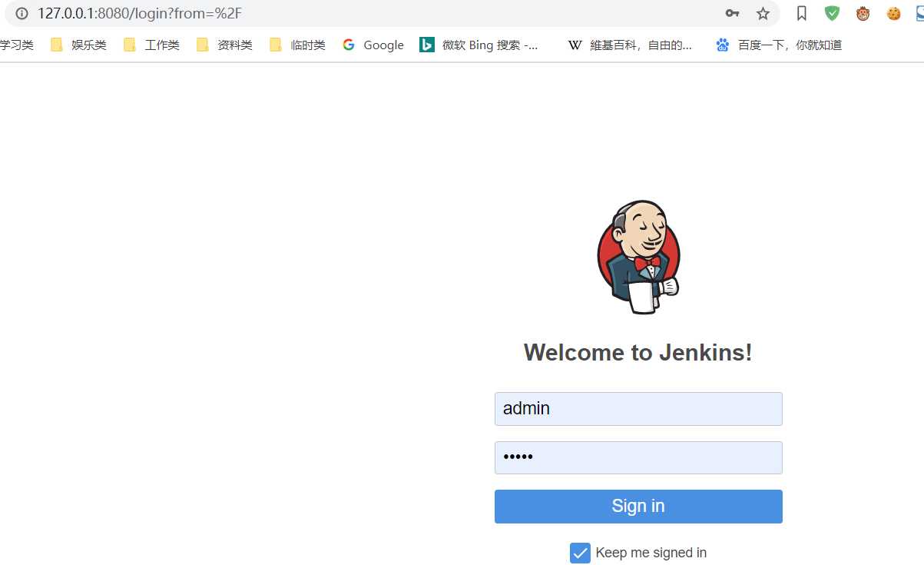Open the 资料类 bookmark folder
The height and width of the screenshot is (565, 924).
[x=224, y=45]
